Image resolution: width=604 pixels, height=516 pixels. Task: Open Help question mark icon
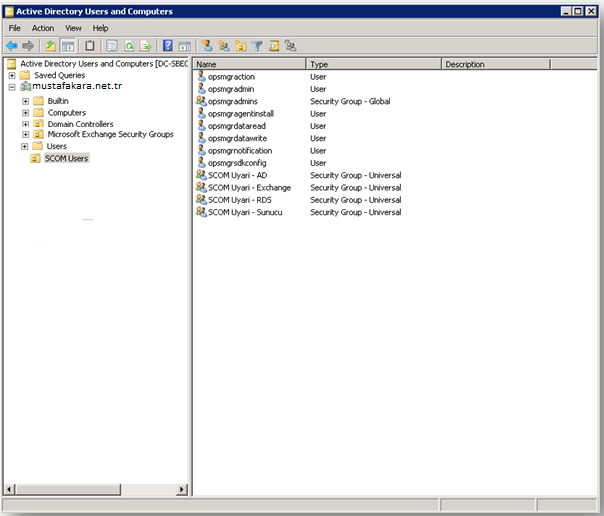168,46
